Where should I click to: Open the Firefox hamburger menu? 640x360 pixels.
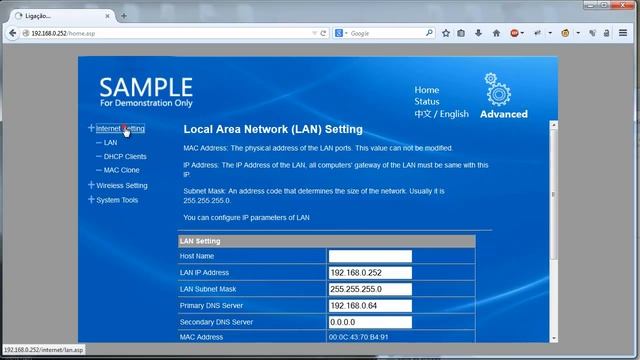[x=623, y=33]
